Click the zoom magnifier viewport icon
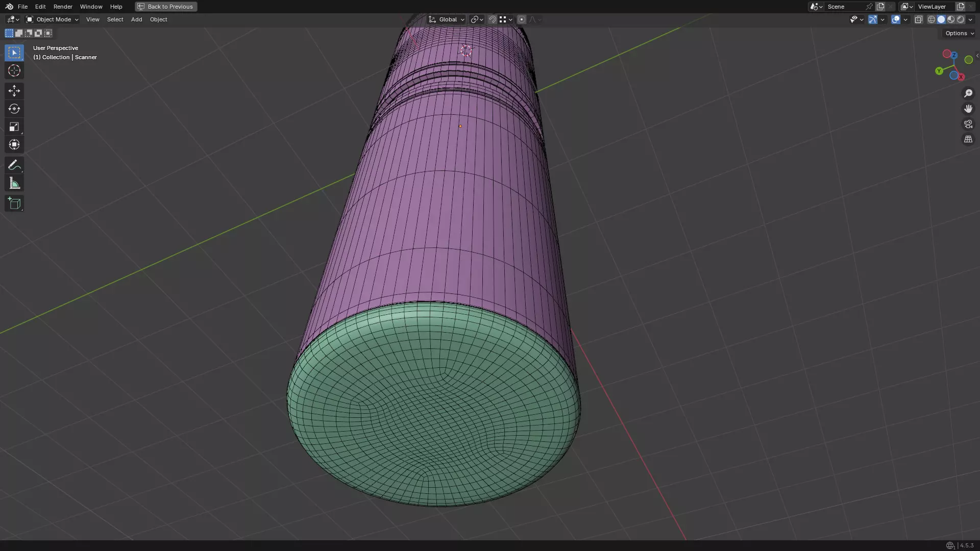 point(968,93)
